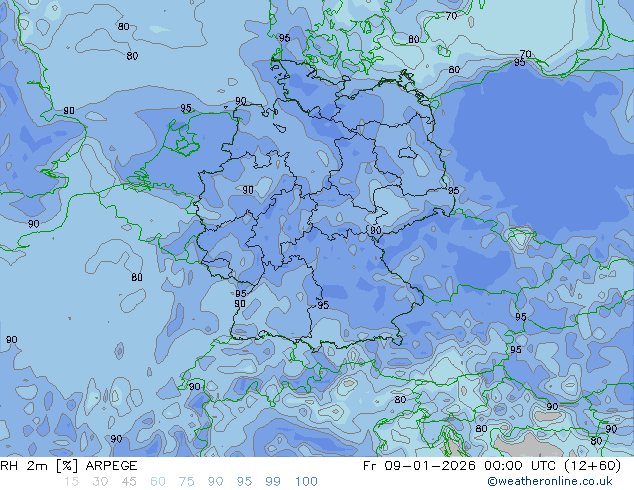The width and height of the screenshot is (634, 490).
Task: Click legend value 45 in color scale
Action: point(129,482)
